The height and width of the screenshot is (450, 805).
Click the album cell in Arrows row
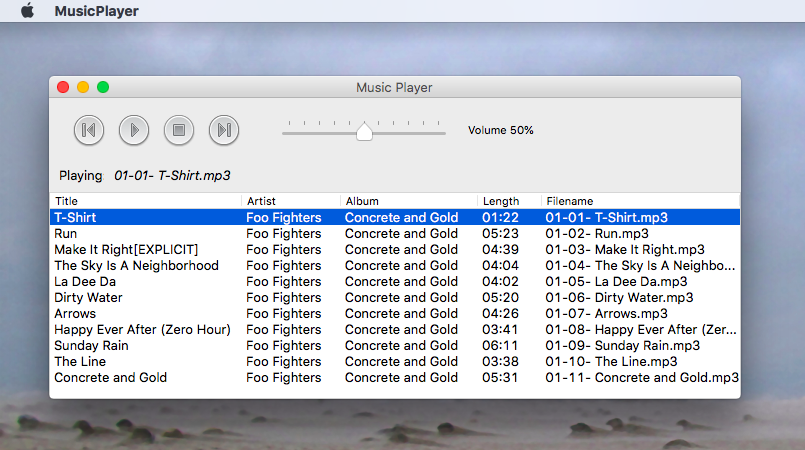[x=401, y=313]
